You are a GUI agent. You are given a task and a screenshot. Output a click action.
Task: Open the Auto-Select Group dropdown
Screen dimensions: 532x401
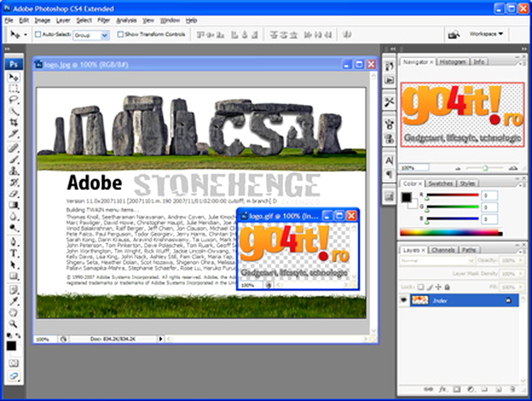(105, 35)
